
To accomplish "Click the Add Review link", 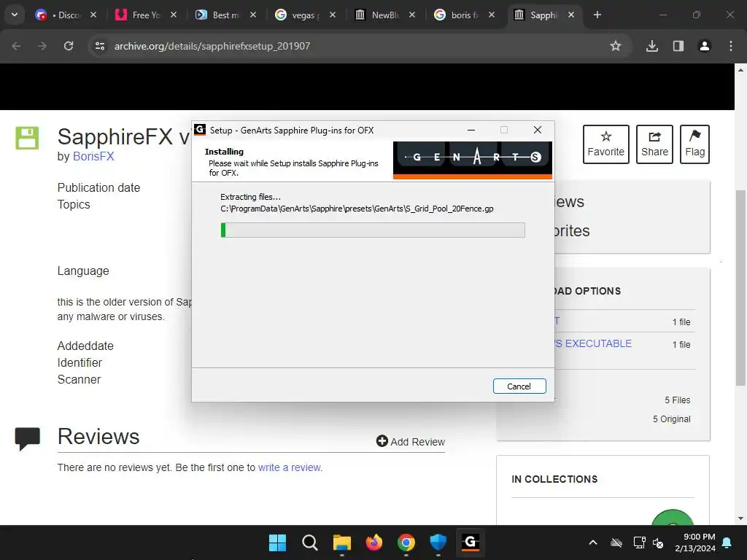I will click(411, 441).
